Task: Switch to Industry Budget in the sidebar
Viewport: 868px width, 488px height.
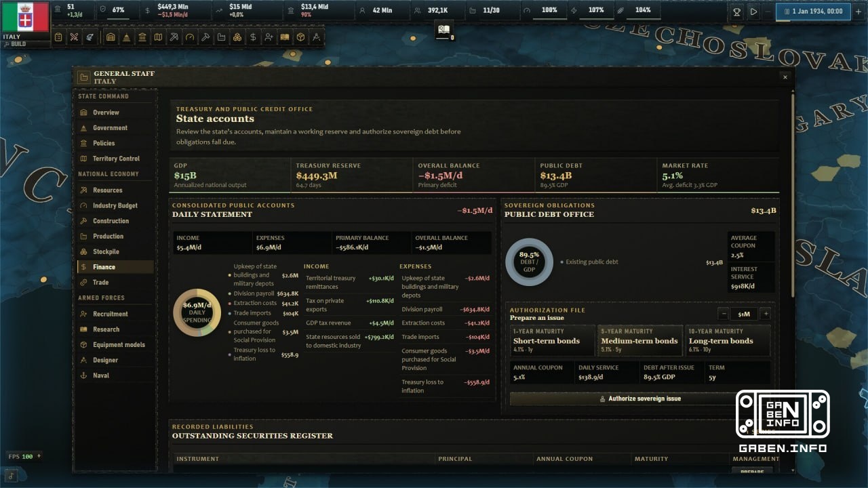Action: pyautogui.click(x=115, y=205)
